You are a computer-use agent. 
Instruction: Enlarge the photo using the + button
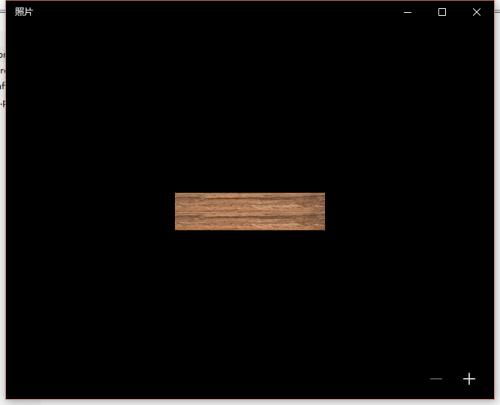469,379
